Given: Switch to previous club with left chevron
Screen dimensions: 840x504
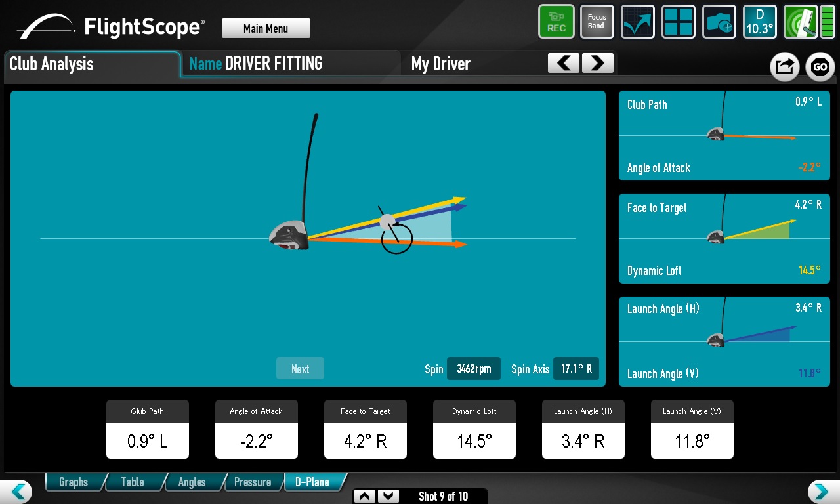Looking at the screenshot, I should click(564, 63).
